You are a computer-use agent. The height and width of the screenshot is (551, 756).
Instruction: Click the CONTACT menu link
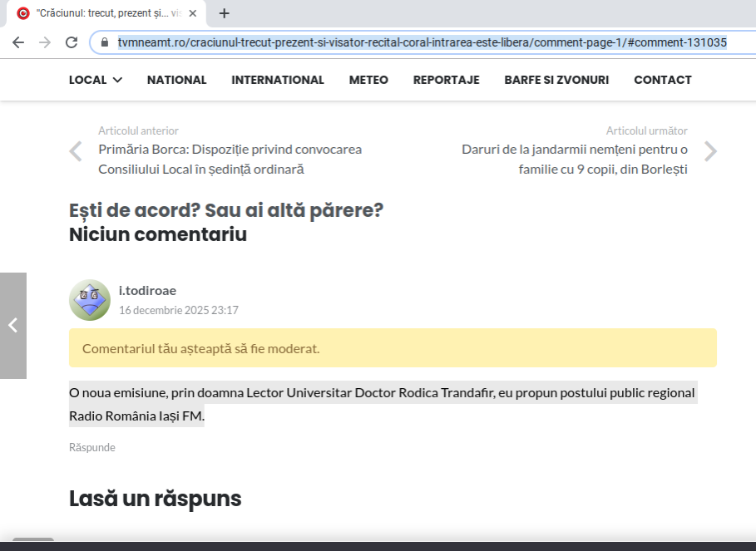tap(662, 80)
